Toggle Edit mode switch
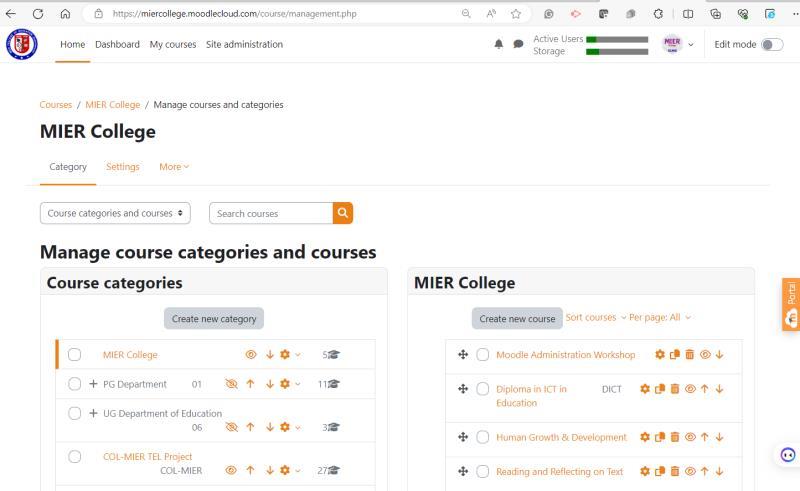This screenshot has height=491, width=800. (x=772, y=44)
